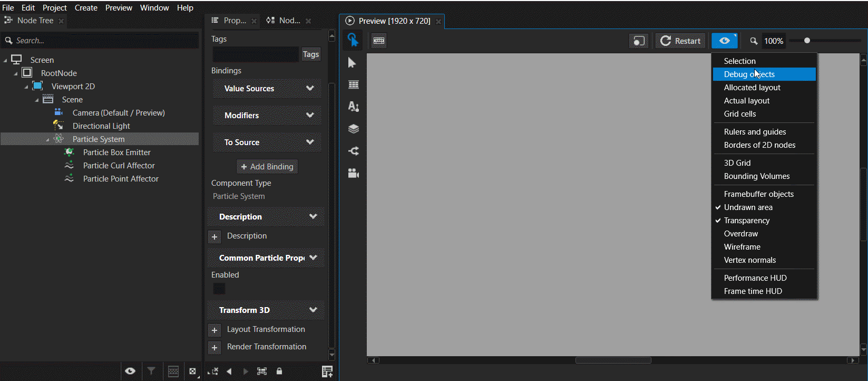Image resolution: width=868 pixels, height=381 pixels.
Task: Click the stacked layers icon in Preview sidebar
Action: tap(354, 129)
